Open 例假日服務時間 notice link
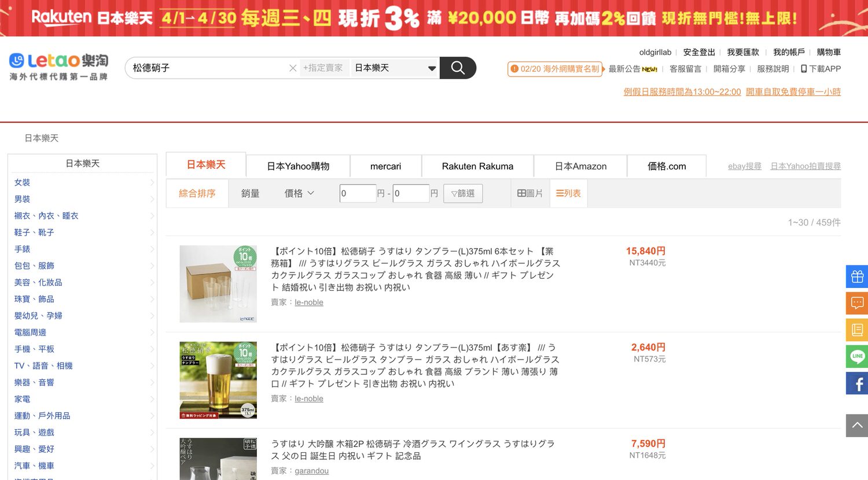Screen dimensions: 868x480 (x=682, y=91)
